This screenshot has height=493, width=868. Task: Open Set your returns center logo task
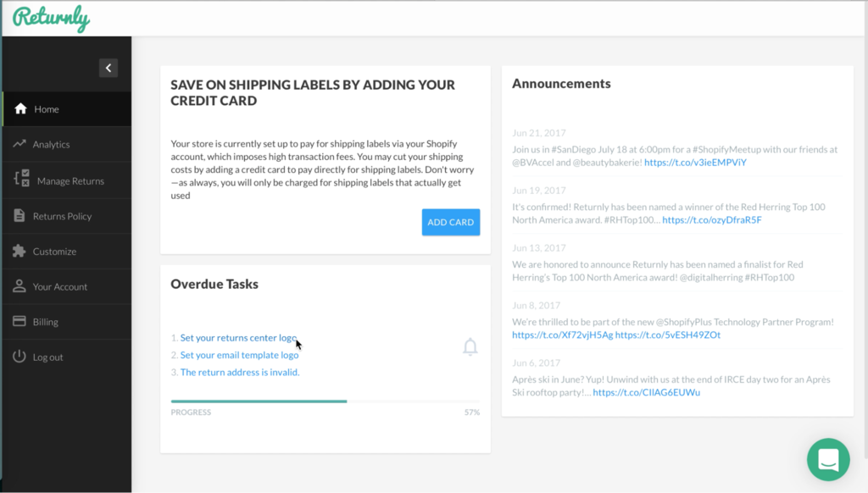point(238,337)
